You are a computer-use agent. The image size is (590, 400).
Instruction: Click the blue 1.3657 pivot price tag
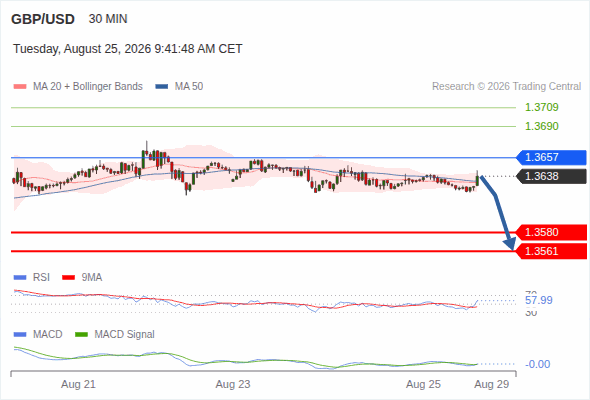click(x=551, y=157)
